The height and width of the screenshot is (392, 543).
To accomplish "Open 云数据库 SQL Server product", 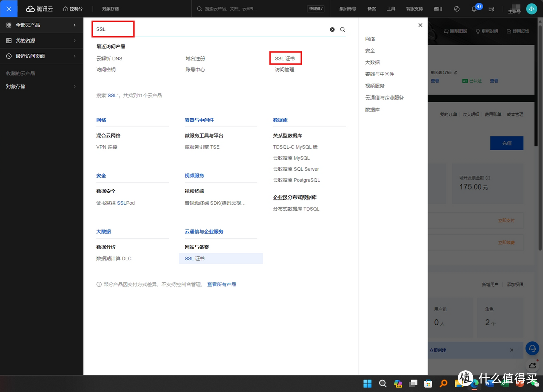I will click(x=296, y=169).
